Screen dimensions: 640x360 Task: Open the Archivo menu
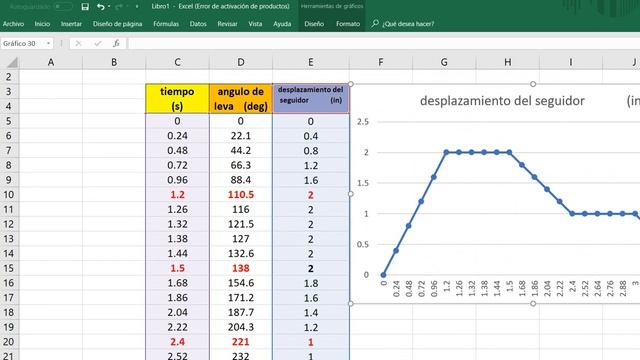click(x=13, y=24)
